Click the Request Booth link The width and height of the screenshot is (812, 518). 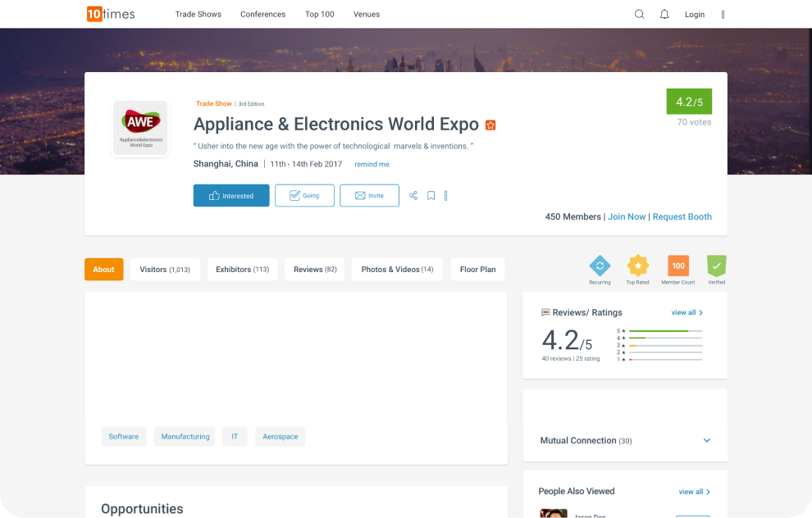(x=682, y=217)
